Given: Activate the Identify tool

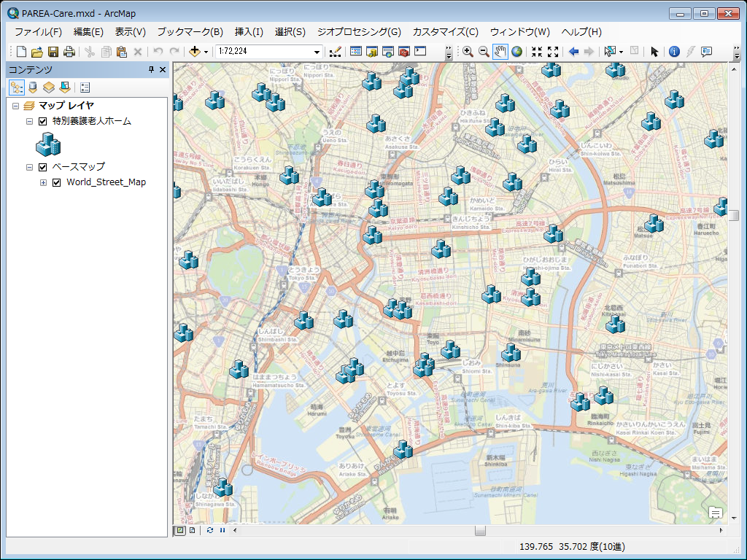Looking at the screenshot, I should [x=674, y=52].
